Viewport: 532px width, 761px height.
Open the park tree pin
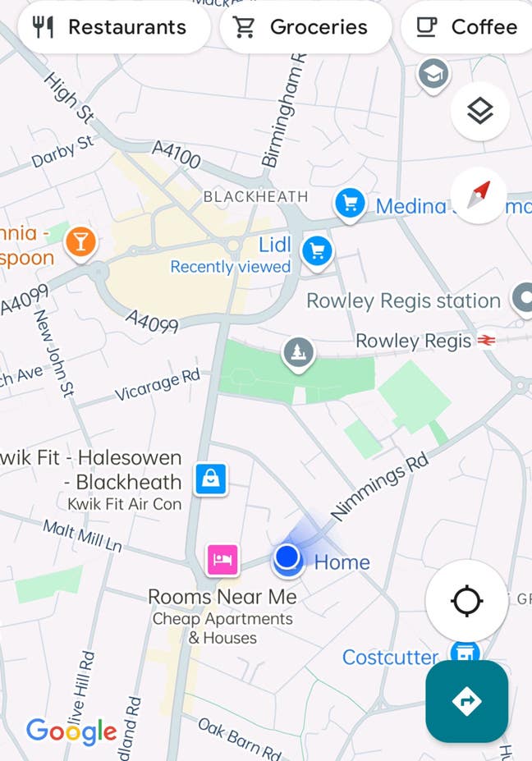[299, 354]
